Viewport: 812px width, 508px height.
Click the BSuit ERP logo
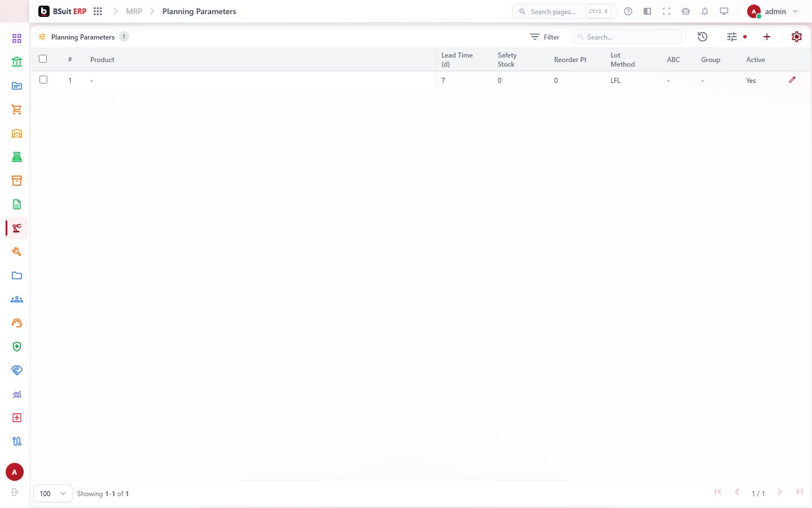(x=63, y=11)
